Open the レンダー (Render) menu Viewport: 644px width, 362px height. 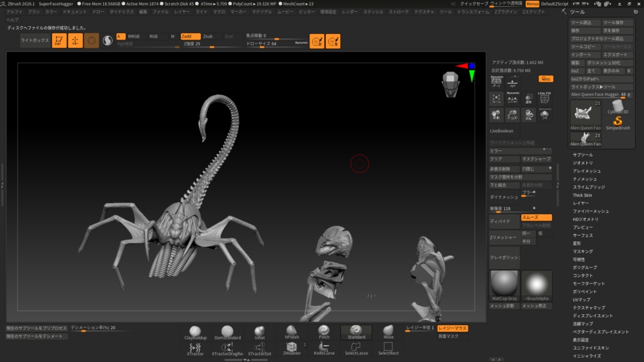point(350,12)
